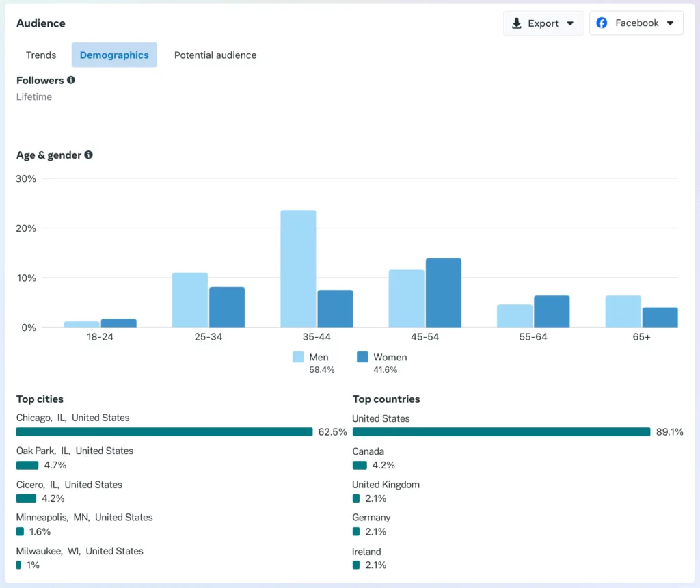Click the "18-24" age axis label
Image resolution: width=700 pixels, height=588 pixels.
pyautogui.click(x=100, y=337)
